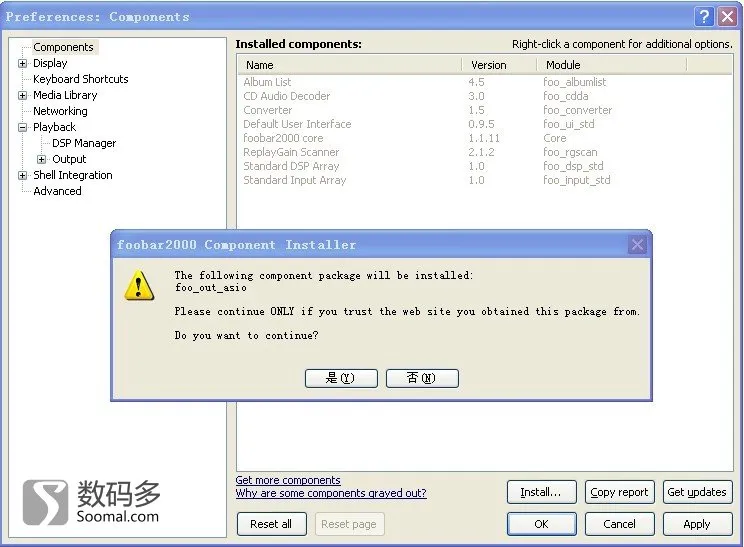
Task: Click version 2.1.2 of ReplayGain Scanner
Action: 481,152
